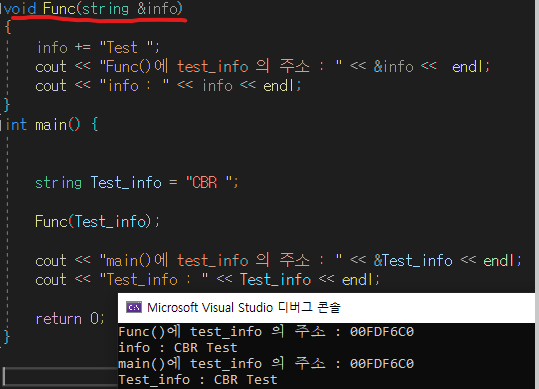
Task: Click the horizontal scrollbar below the code editor
Action: [60, 376]
